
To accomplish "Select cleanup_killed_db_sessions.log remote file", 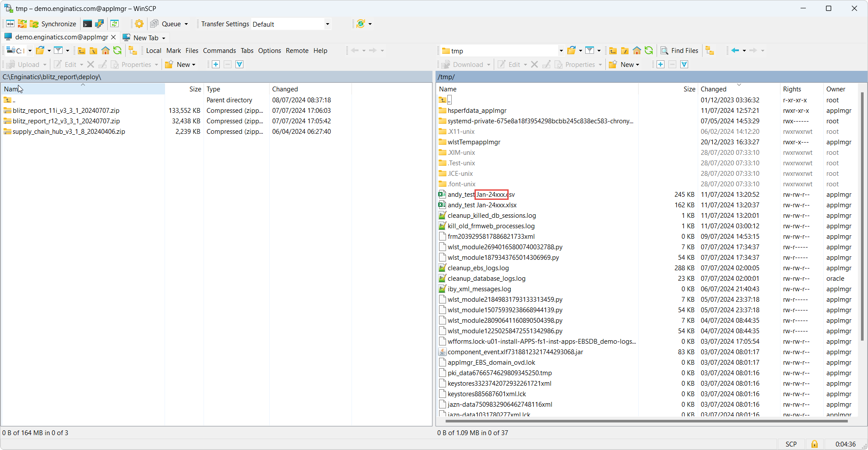I will coord(492,216).
